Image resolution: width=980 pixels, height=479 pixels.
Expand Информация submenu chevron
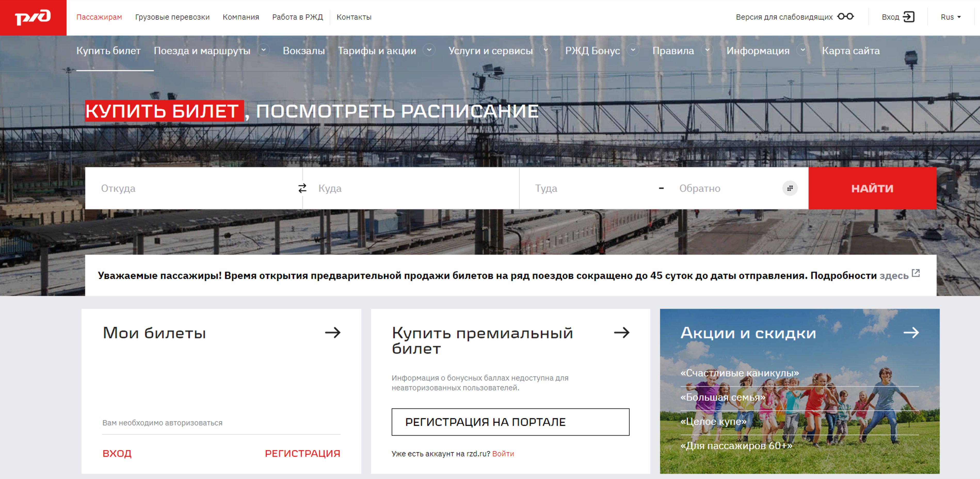[802, 50]
